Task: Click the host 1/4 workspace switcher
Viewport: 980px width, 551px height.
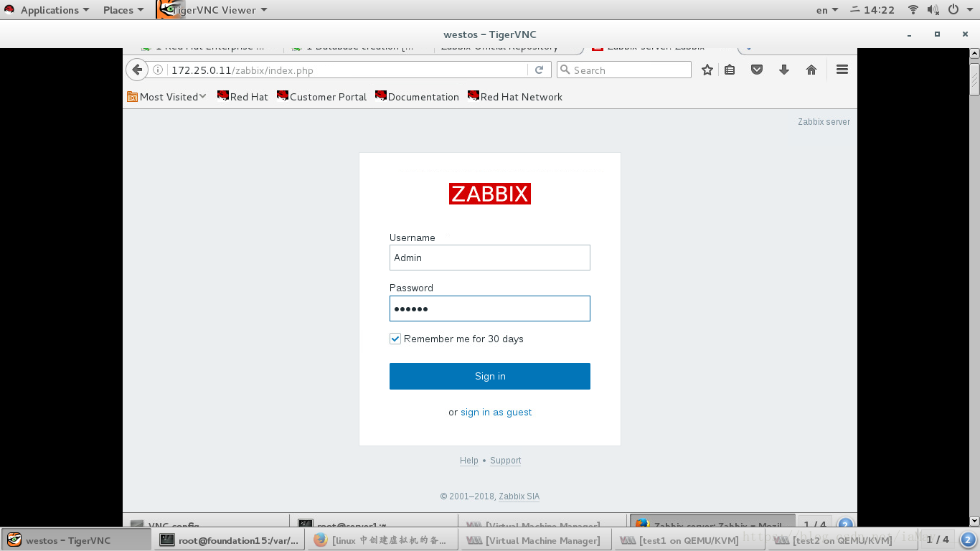Action: [938, 540]
